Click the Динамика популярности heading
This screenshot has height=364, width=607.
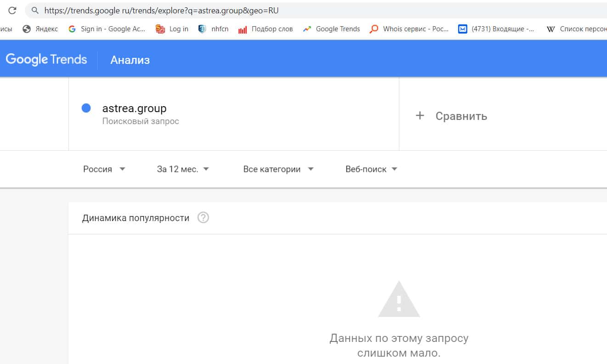(x=136, y=218)
